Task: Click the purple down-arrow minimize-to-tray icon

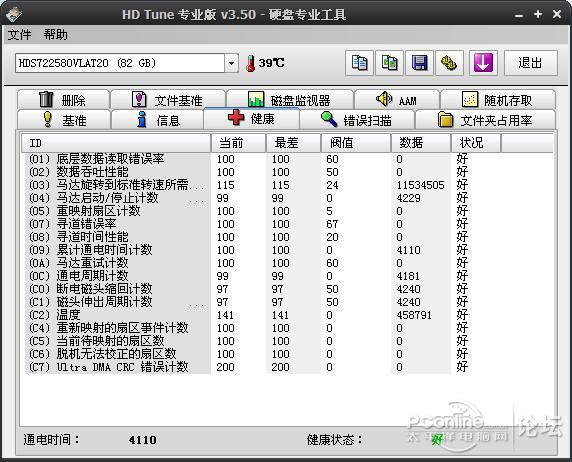Action: click(x=483, y=63)
